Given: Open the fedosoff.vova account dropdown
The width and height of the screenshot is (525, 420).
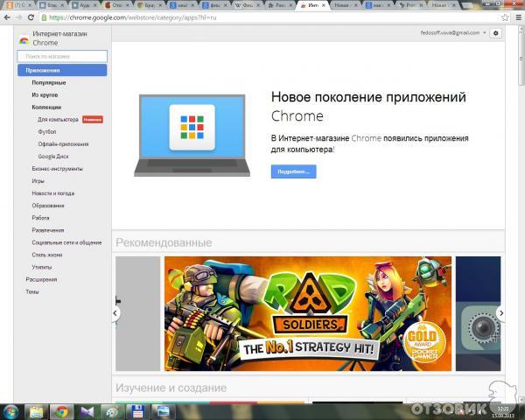Looking at the screenshot, I should 454,32.
